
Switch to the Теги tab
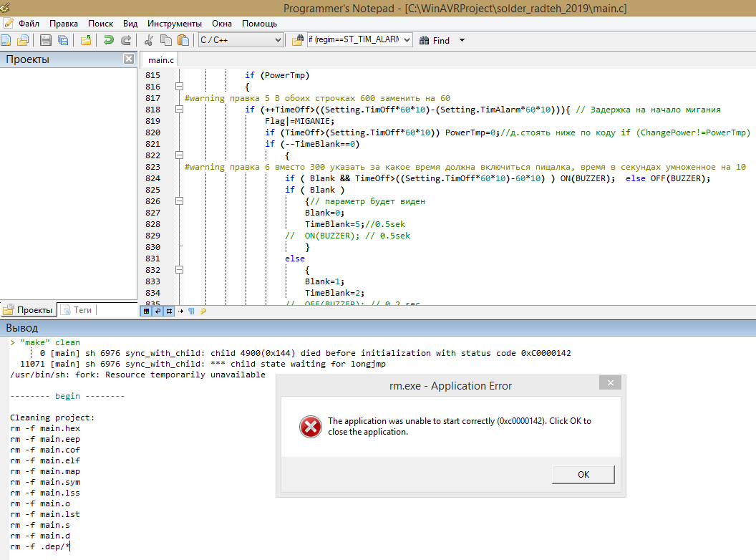[x=77, y=309]
